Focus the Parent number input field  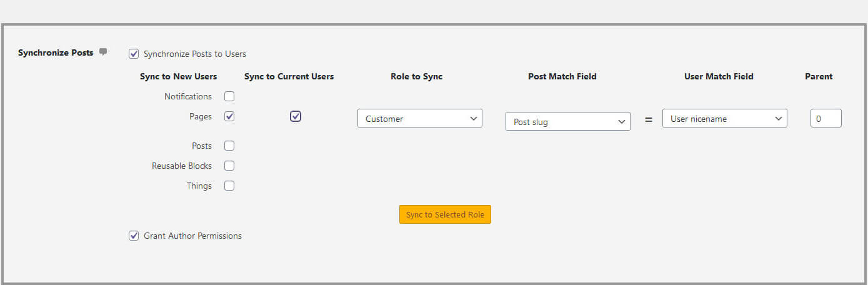tap(826, 119)
